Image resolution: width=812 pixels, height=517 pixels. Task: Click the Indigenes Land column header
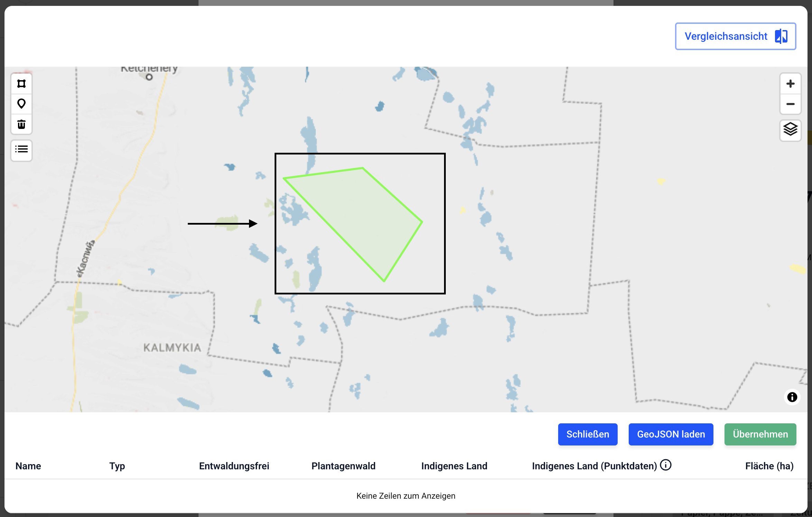pos(454,466)
